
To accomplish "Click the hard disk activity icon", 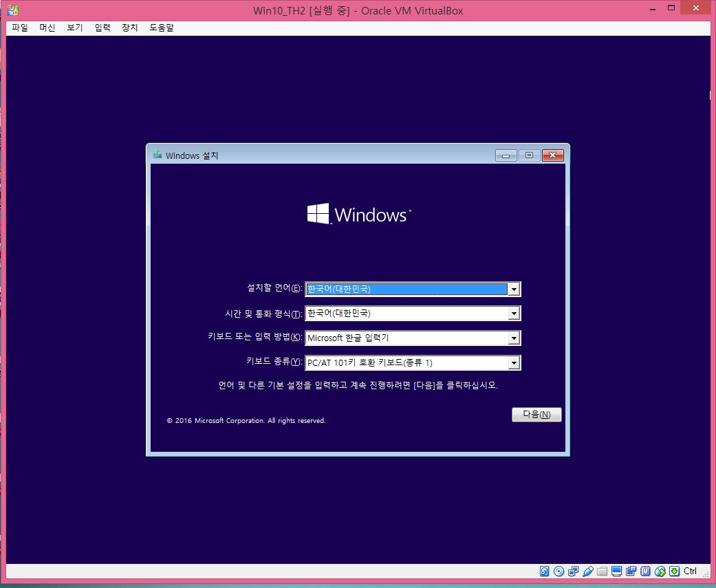I will (x=544, y=571).
